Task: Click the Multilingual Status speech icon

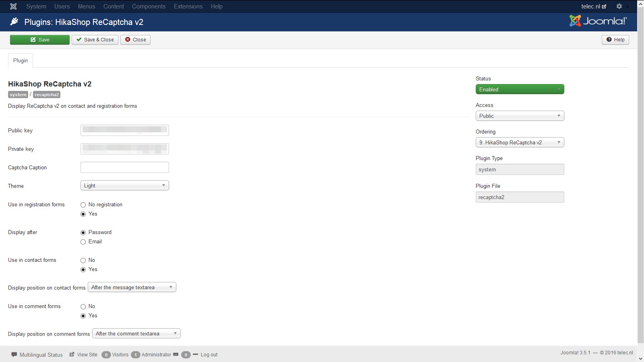Action: coord(14,355)
